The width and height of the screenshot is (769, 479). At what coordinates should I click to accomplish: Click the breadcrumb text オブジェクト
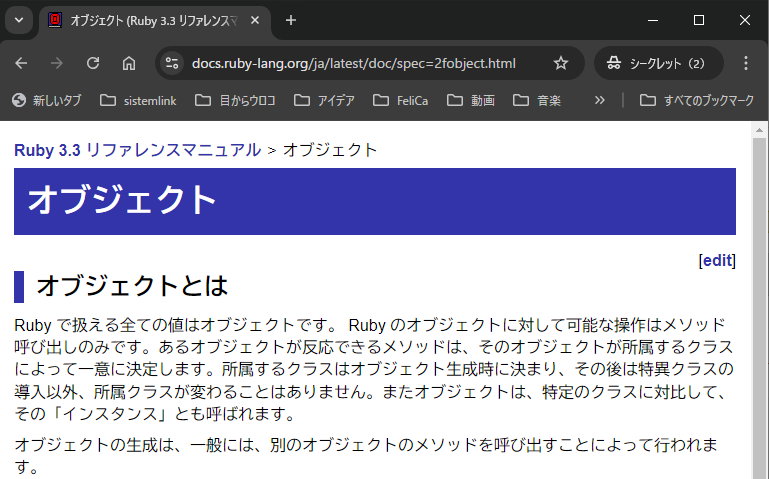(x=330, y=150)
